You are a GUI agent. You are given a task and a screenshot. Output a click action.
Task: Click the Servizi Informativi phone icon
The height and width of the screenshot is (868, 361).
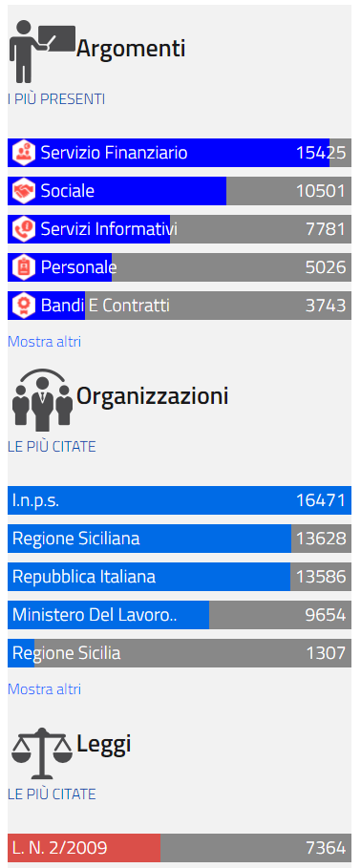pos(23,229)
